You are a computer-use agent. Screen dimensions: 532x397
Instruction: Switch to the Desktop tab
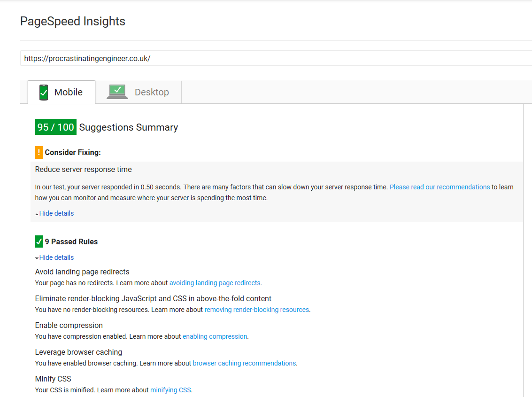click(x=151, y=92)
